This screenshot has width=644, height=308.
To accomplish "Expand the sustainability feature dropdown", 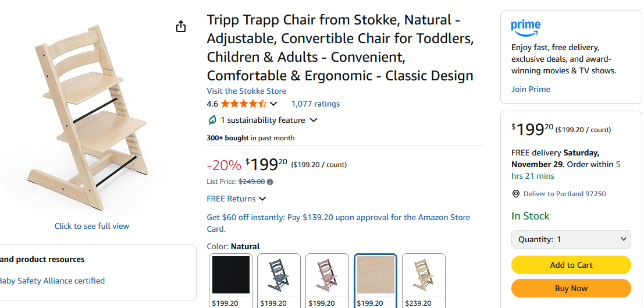I will [x=314, y=121].
